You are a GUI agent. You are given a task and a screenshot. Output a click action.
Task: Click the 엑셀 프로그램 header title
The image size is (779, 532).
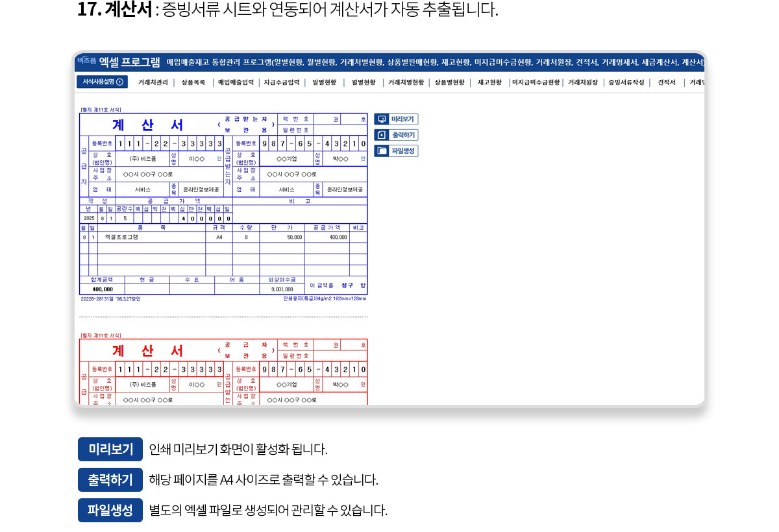click(x=129, y=62)
